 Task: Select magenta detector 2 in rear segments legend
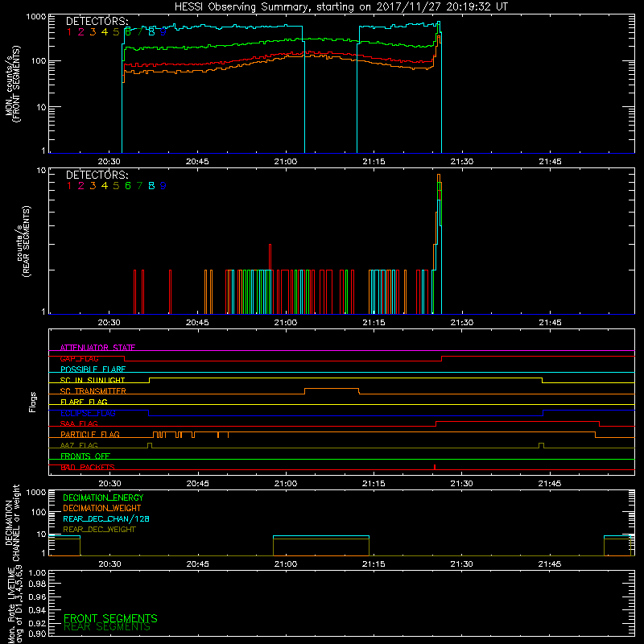(x=81, y=186)
